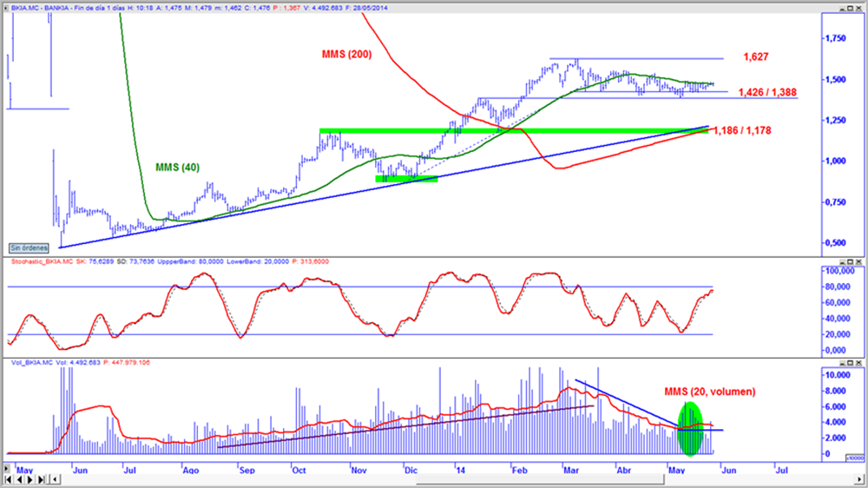This screenshot has height=488, width=868.
Task: Click horizontal scrollbar left arrow near navigation buttons
Action: point(56,479)
